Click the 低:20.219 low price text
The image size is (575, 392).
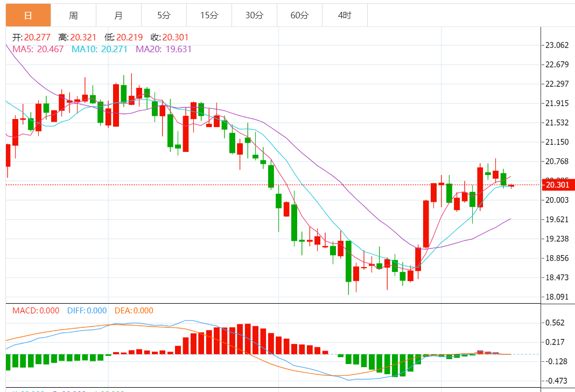tap(124, 37)
